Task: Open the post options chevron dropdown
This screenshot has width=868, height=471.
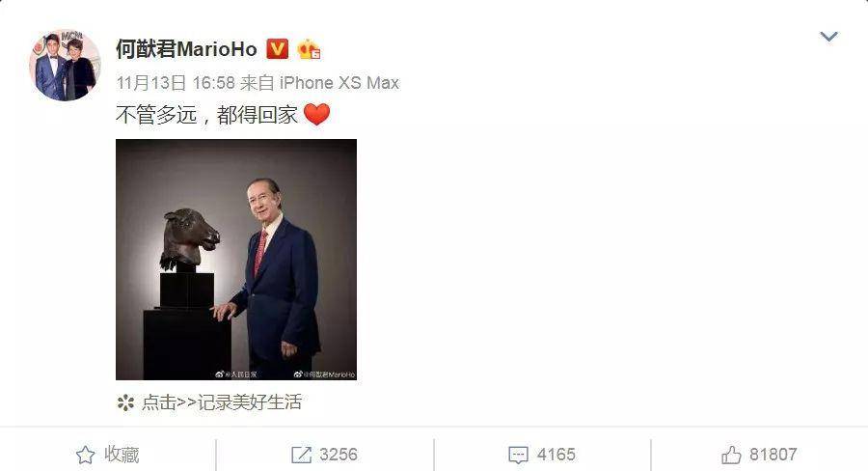Action: 828,37
